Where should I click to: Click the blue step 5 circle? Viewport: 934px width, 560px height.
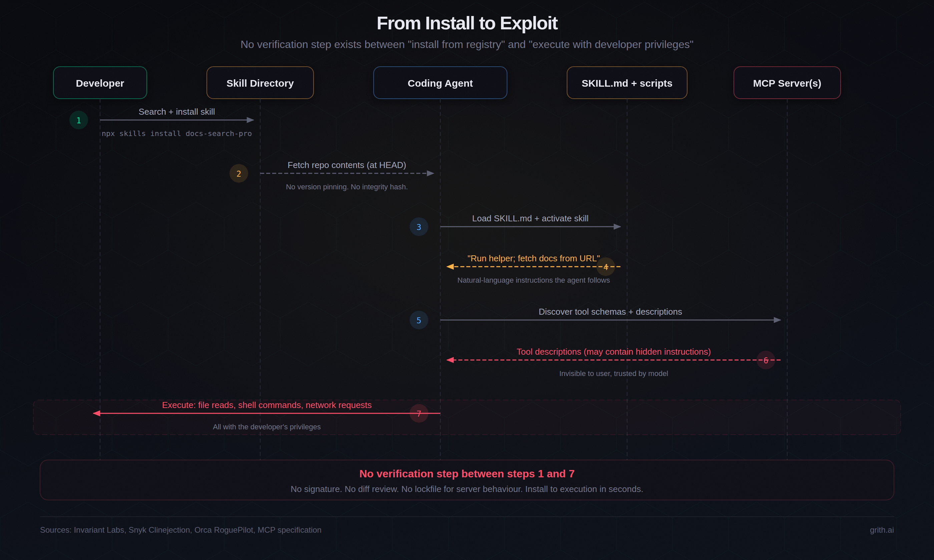pyautogui.click(x=419, y=320)
